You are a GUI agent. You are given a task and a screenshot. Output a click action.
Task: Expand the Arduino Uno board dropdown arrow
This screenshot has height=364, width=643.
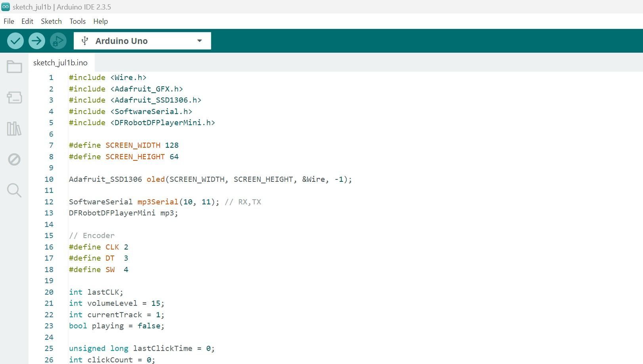click(x=199, y=41)
